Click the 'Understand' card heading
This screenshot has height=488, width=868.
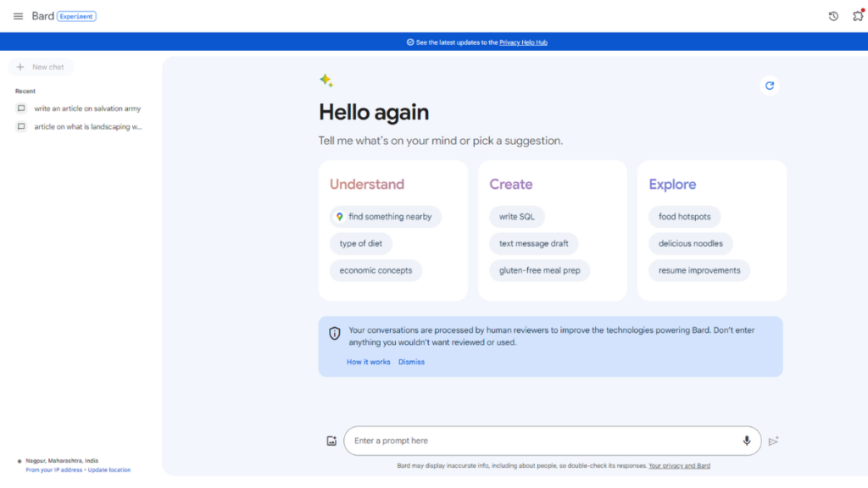[x=367, y=184]
